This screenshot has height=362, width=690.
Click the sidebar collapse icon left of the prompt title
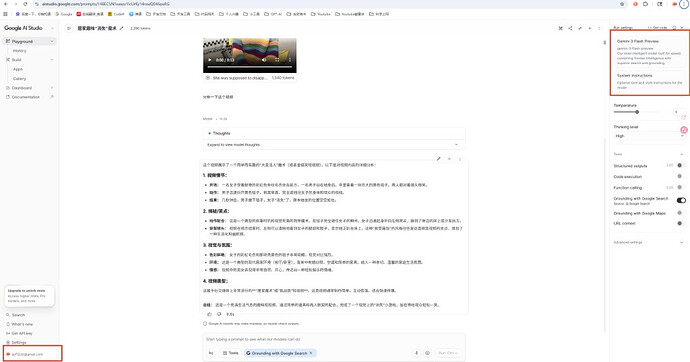(69, 28)
